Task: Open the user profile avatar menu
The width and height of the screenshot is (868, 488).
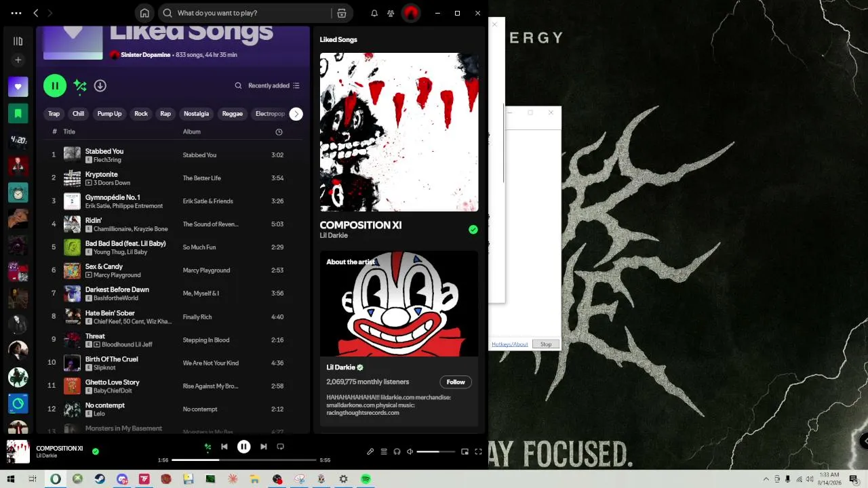Action: coord(410,13)
